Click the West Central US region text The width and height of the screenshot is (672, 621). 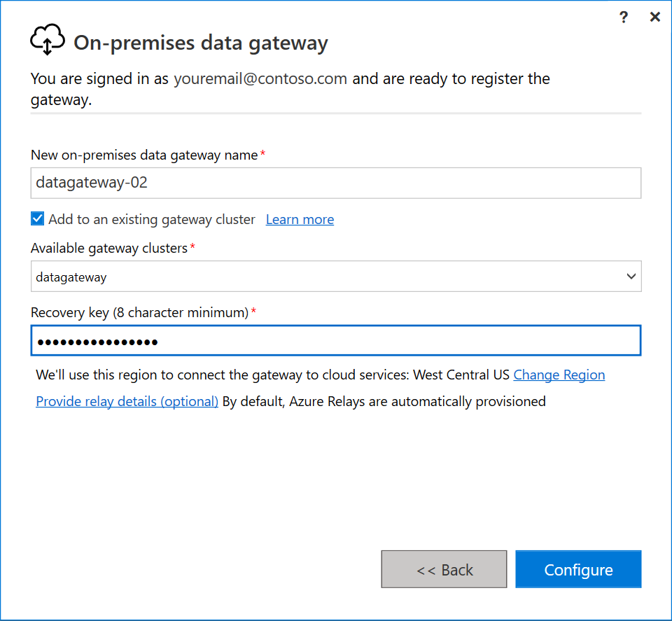(x=462, y=375)
